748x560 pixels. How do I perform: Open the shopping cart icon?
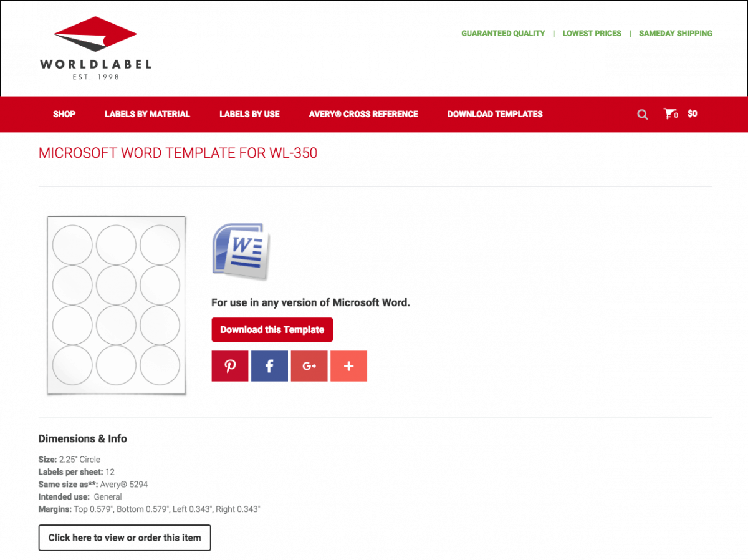(x=669, y=114)
